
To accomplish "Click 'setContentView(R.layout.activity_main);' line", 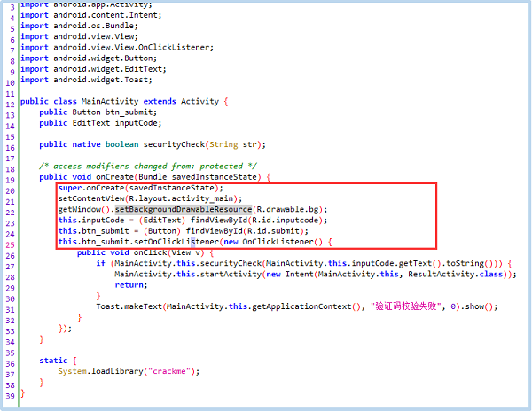I will (x=151, y=198).
